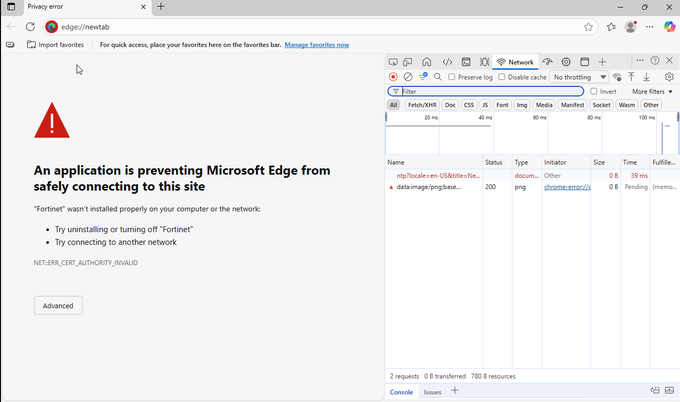The width and height of the screenshot is (680, 402).
Task: Tick the Invert filter checkbox
Action: pyautogui.click(x=594, y=91)
